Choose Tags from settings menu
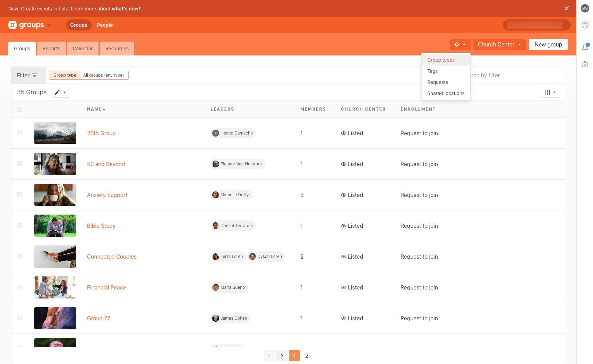593x364 pixels. [x=446, y=71]
